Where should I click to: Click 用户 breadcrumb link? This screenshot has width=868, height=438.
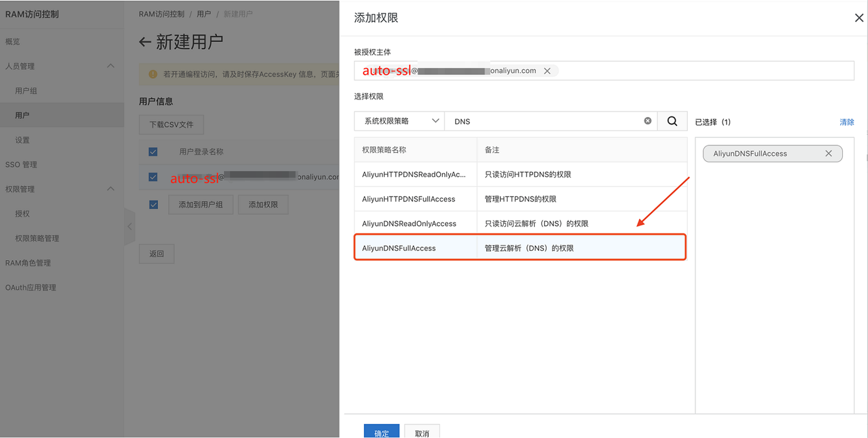tap(204, 14)
